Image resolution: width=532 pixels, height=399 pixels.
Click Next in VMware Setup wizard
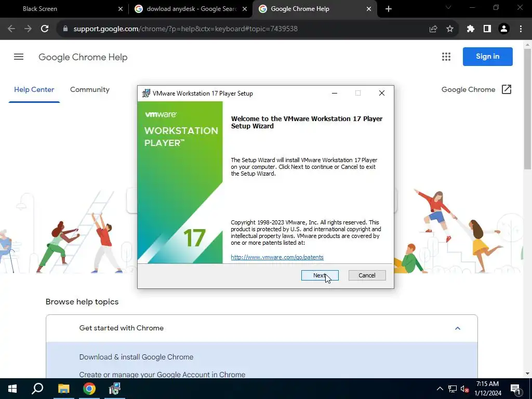point(320,275)
